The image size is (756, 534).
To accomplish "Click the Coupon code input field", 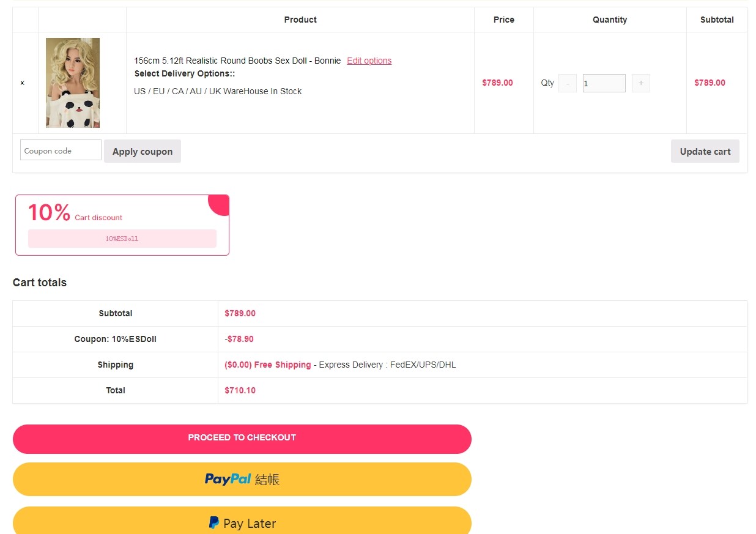I will click(x=61, y=150).
